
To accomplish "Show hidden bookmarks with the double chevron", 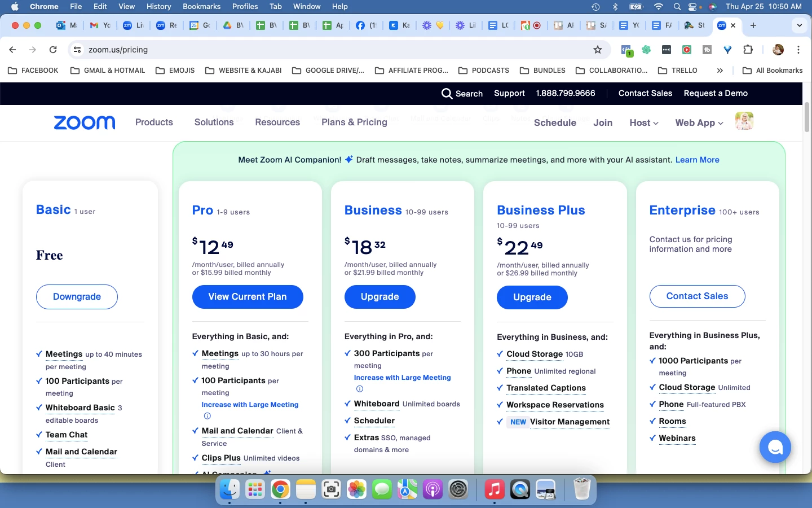I will click(720, 71).
